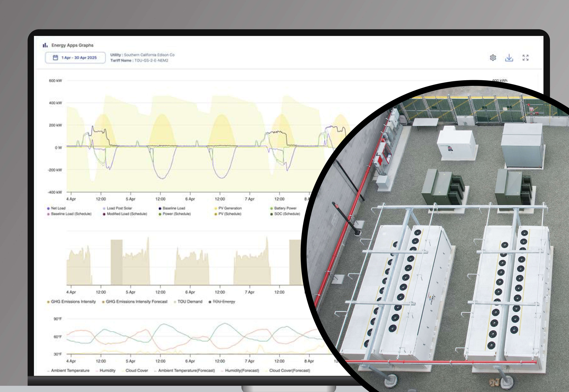The height and width of the screenshot is (392, 569).
Task: Toggle Ambient Temperature(Forecast) legend series
Action: pos(185,370)
